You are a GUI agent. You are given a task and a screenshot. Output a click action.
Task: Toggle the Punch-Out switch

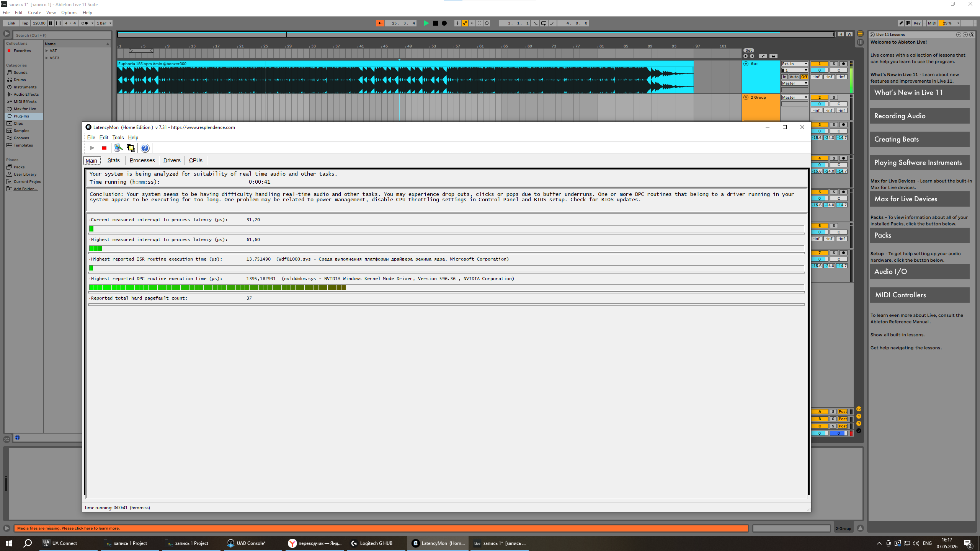tap(553, 23)
